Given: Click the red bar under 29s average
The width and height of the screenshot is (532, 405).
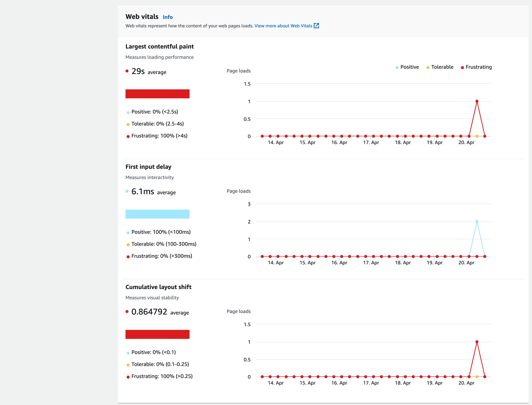Looking at the screenshot, I should [x=157, y=94].
